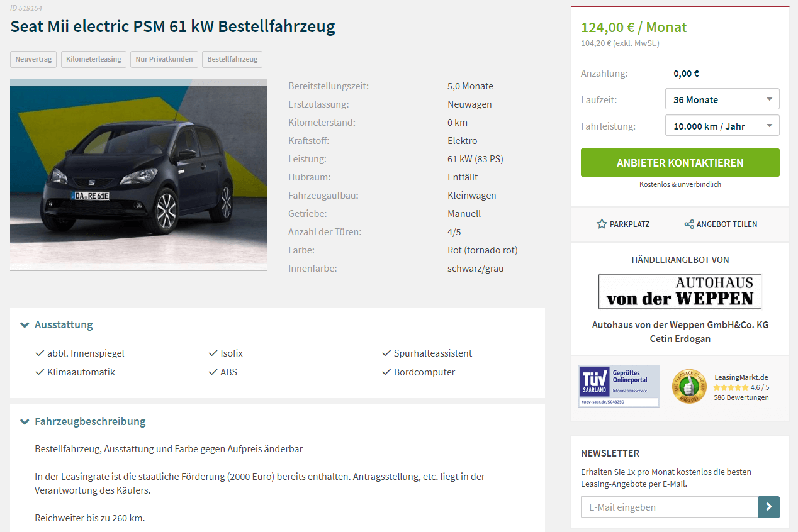Select the Kilometerleasing tag
This screenshot has height=532, width=798.
pyautogui.click(x=94, y=59)
